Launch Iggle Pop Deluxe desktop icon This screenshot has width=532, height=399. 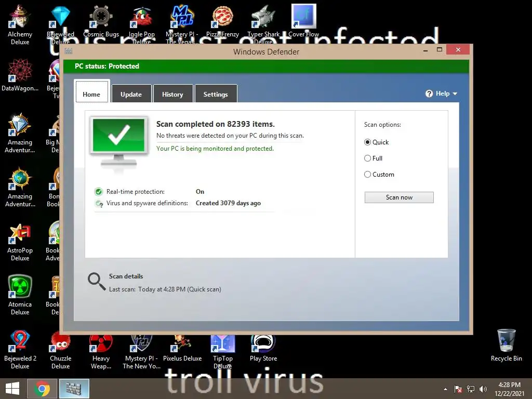coord(141,24)
